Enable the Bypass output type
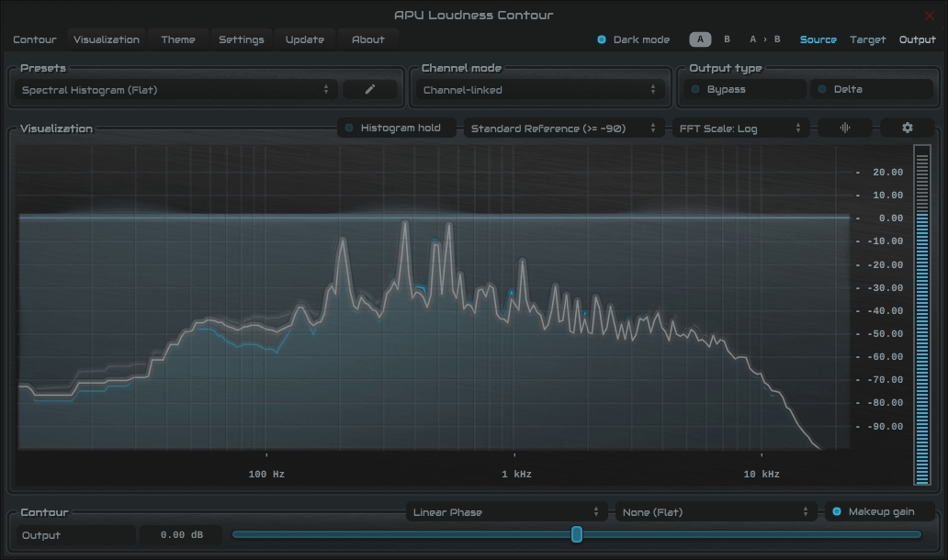The height and width of the screenshot is (560, 948). point(744,89)
